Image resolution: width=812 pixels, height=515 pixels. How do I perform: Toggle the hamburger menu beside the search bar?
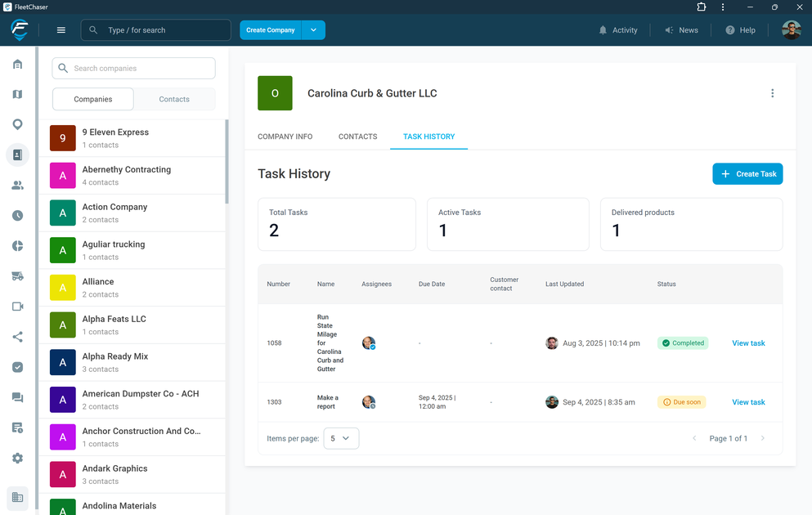(61, 29)
